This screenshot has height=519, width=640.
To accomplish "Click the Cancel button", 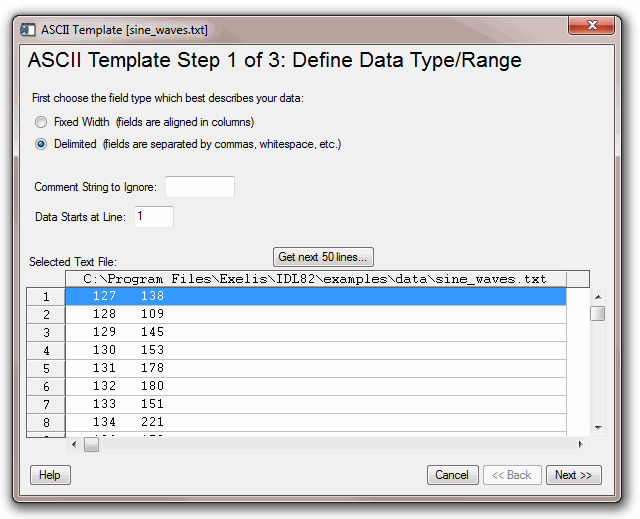I will (x=452, y=475).
